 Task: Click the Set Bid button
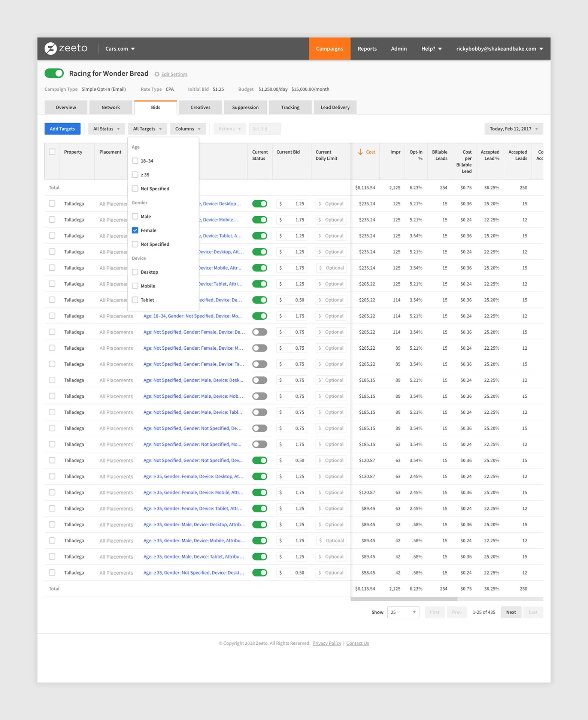[x=265, y=129]
